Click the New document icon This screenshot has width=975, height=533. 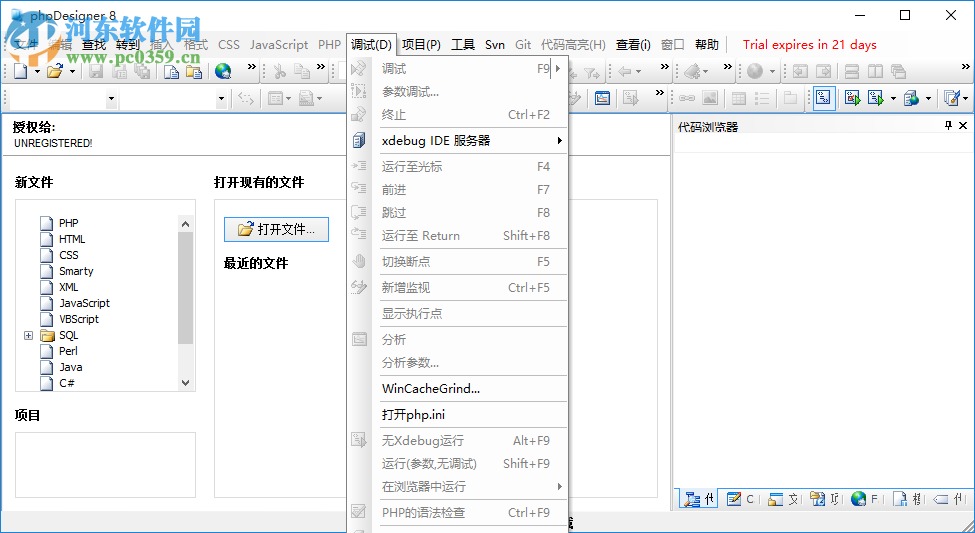click(21, 72)
